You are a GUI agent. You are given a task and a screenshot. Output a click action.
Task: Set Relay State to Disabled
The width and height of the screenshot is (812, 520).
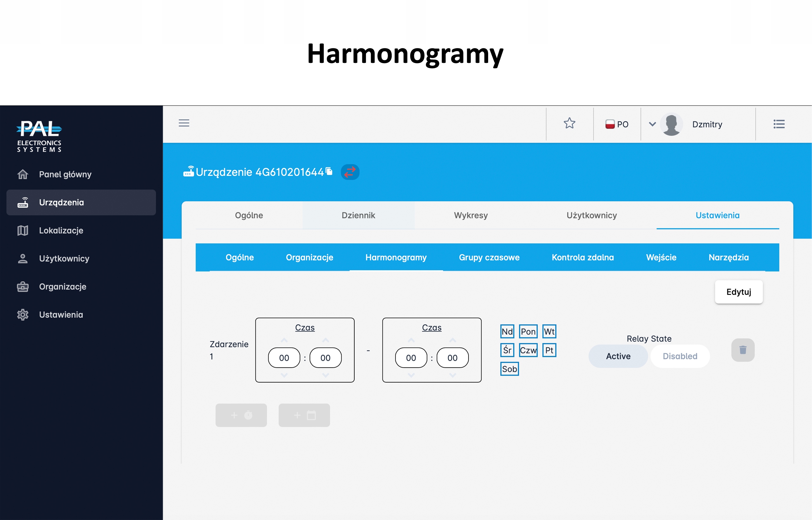pyautogui.click(x=680, y=356)
